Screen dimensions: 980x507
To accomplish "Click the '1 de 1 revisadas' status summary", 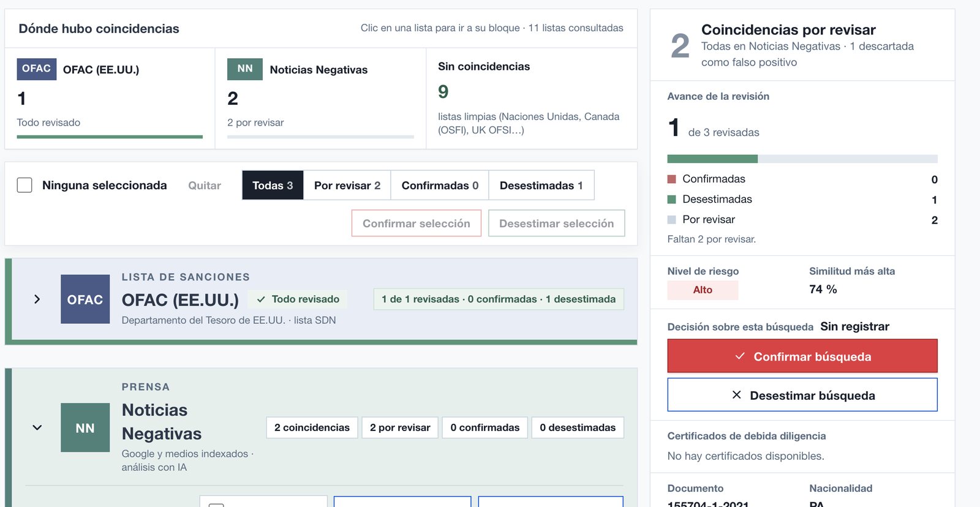I will (499, 299).
